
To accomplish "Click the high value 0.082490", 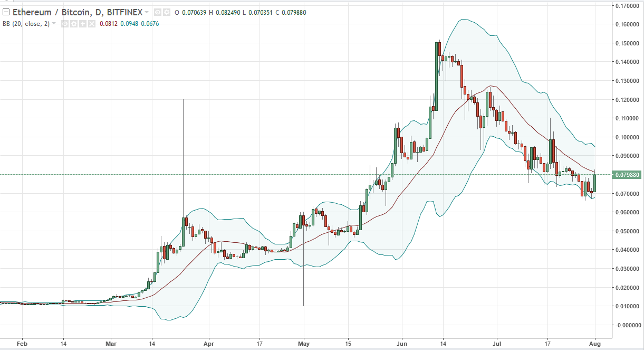I will (228, 12).
